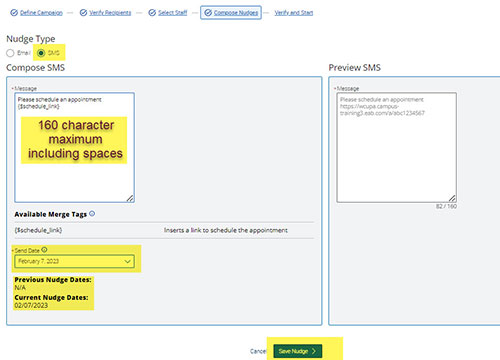This screenshot has width=500, height=360.
Task: Open the Define Campaign step
Action: [x=41, y=13]
